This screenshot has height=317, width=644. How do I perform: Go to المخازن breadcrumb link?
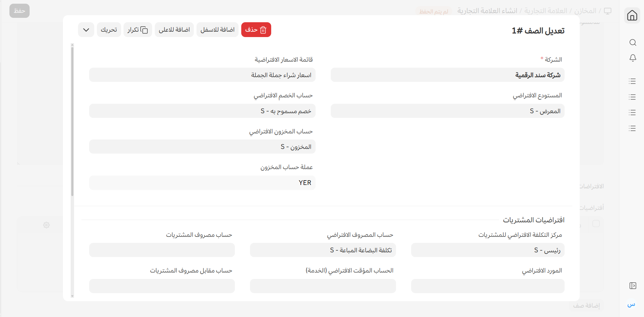coord(585,11)
